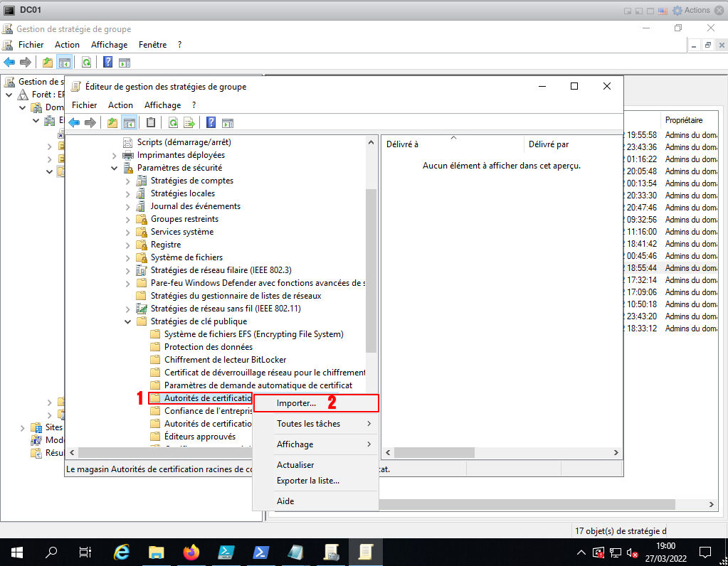Collapse the Paramètres de sécurité node

(115, 168)
